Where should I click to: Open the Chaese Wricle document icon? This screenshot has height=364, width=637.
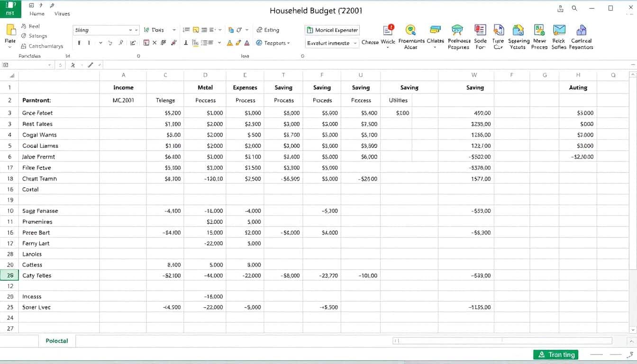(388, 29)
